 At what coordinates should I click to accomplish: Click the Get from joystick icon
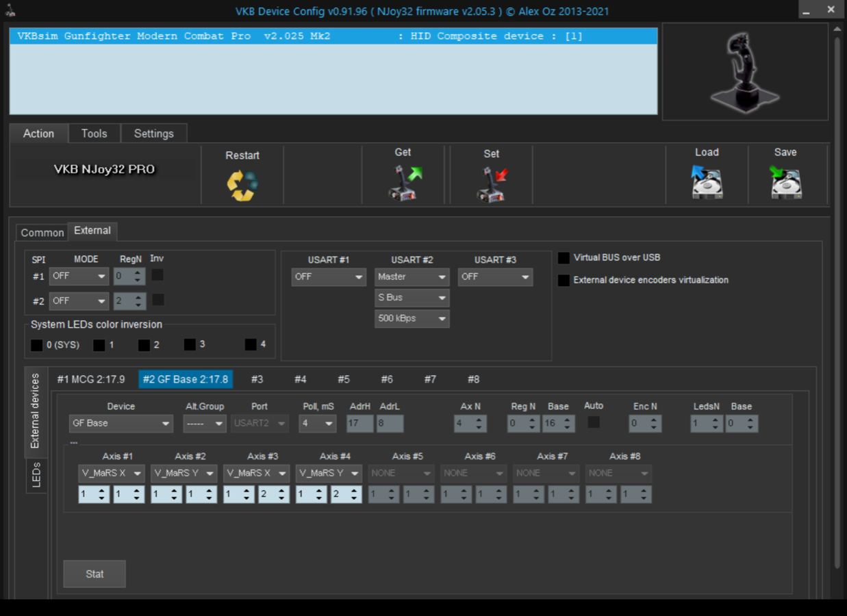coord(404,183)
